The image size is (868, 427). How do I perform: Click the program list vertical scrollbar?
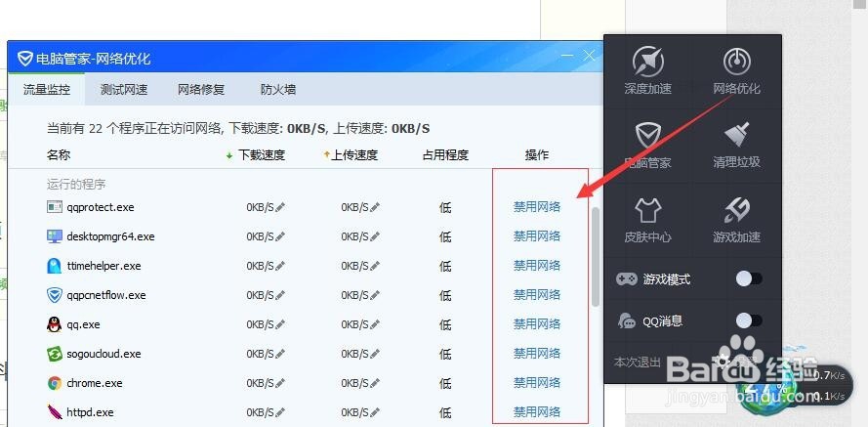596,257
